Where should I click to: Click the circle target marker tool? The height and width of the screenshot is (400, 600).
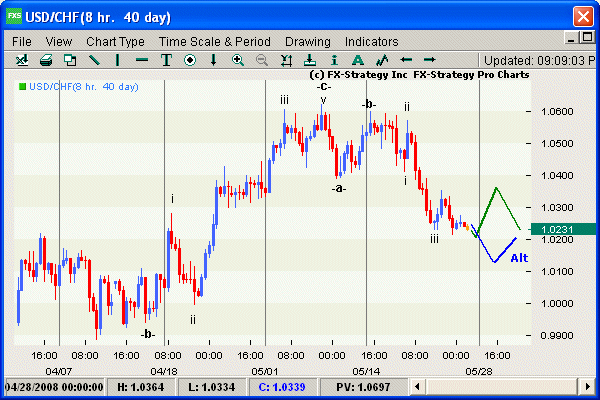coord(190,60)
